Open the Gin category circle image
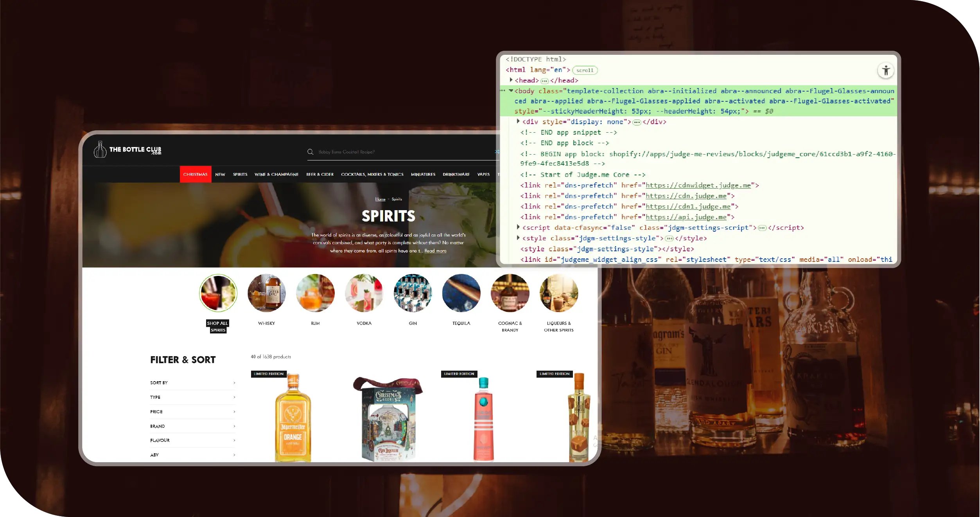980x517 pixels. tap(413, 293)
